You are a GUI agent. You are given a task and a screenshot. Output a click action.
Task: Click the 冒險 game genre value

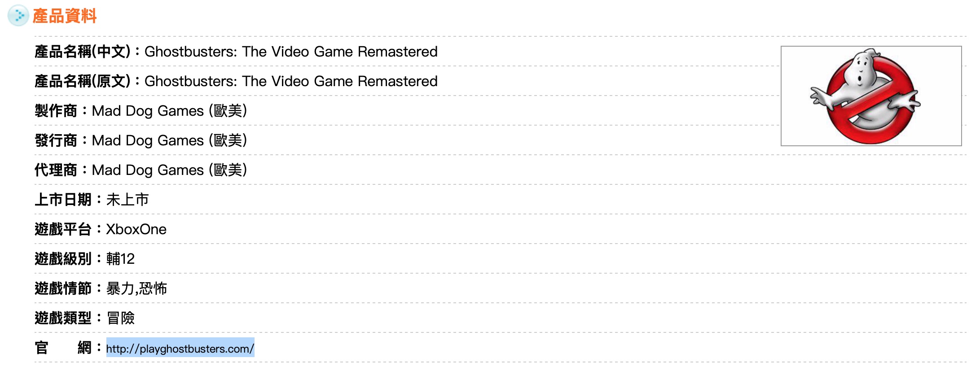click(x=120, y=318)
